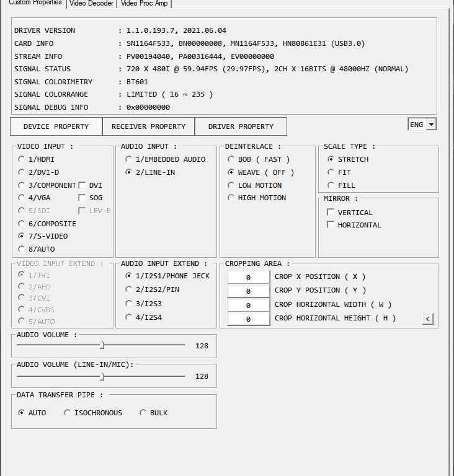Image resolution: width=454 pixels, height=476 pixels.
Task: Click the RECEIVER PROPERTY button
Action: tap(148, 126)
